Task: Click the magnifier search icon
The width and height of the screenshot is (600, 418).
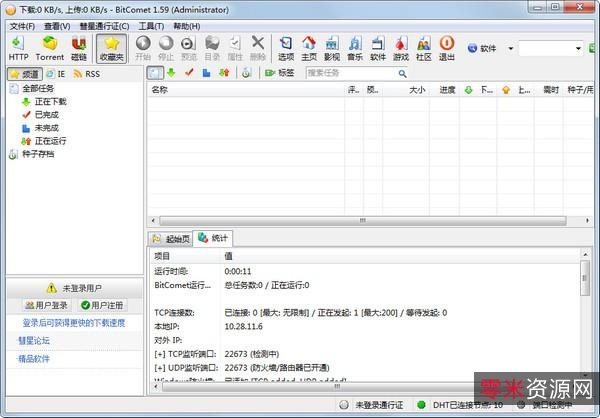Action: [x=402, y=73]
